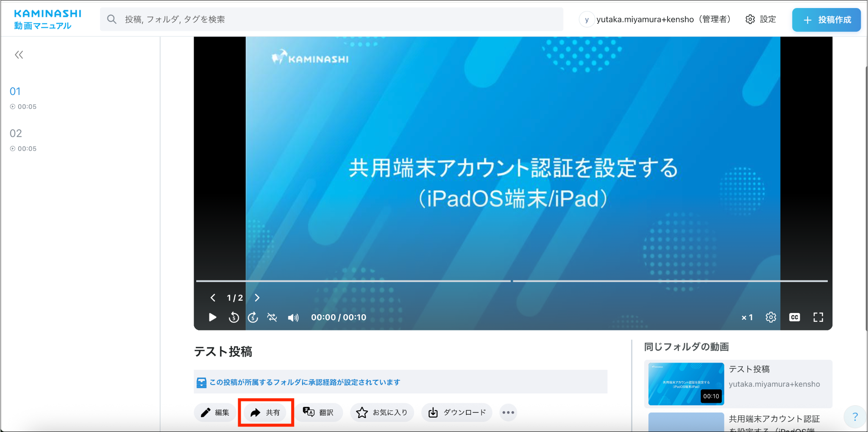Screen dimensions: 868x432
Task: Enter fullscreen mode
Action: tap(818, 317)
